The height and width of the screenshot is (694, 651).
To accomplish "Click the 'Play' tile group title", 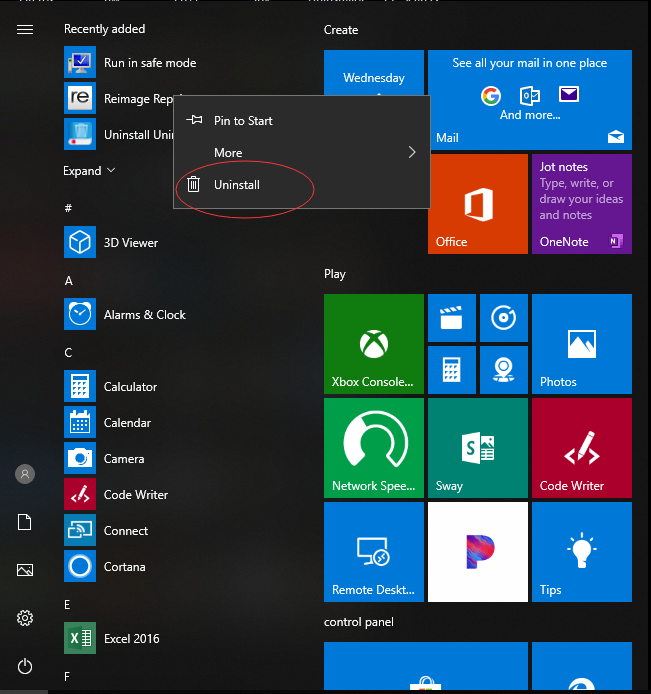I will [x=335, y=274].
